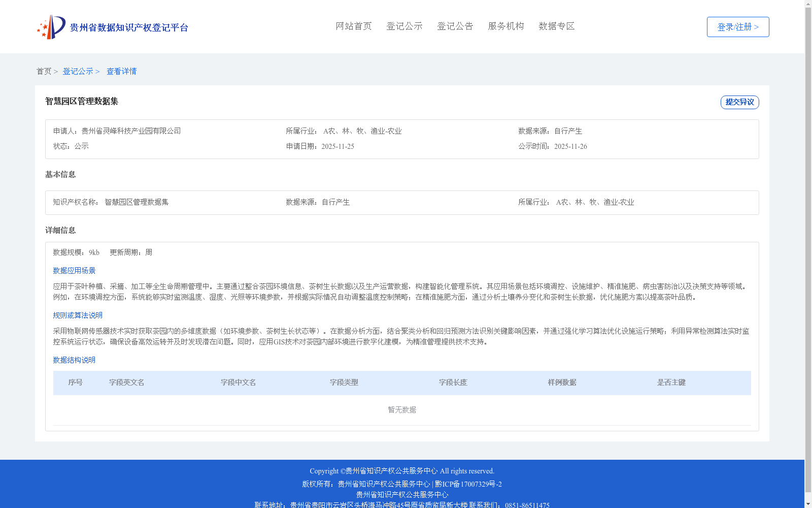
Task: Click 黔ICP备17007329号-2 footer text
Action: [468, 484]
